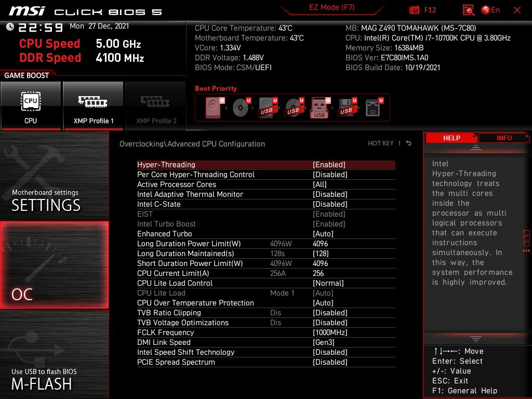532x399 pixels.
Task: Edit Short Duration Power Limit 4096 field
Action: 320,263
